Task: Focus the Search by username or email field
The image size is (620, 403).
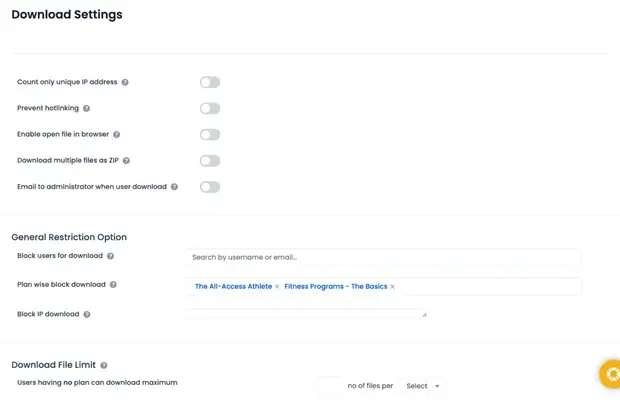Action: tap(383, 257)
